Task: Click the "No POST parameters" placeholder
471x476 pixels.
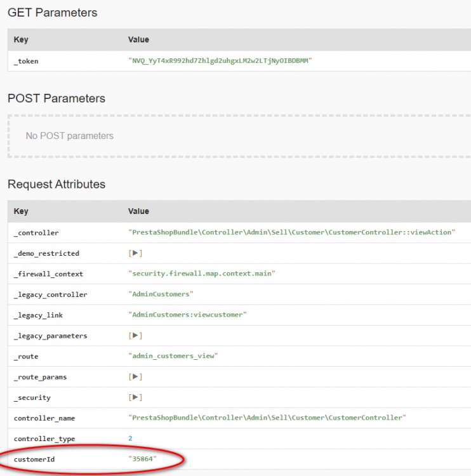Action: coord(70,136)
